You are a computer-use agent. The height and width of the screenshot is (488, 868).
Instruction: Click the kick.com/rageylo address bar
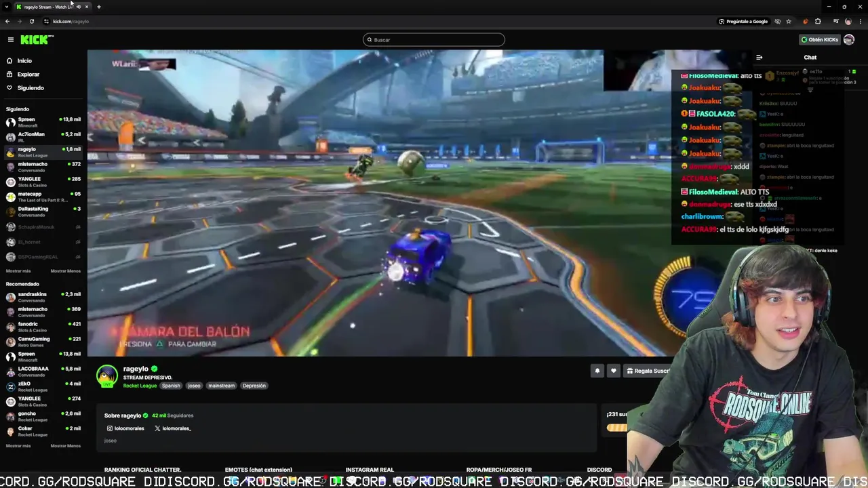(71, 22)
